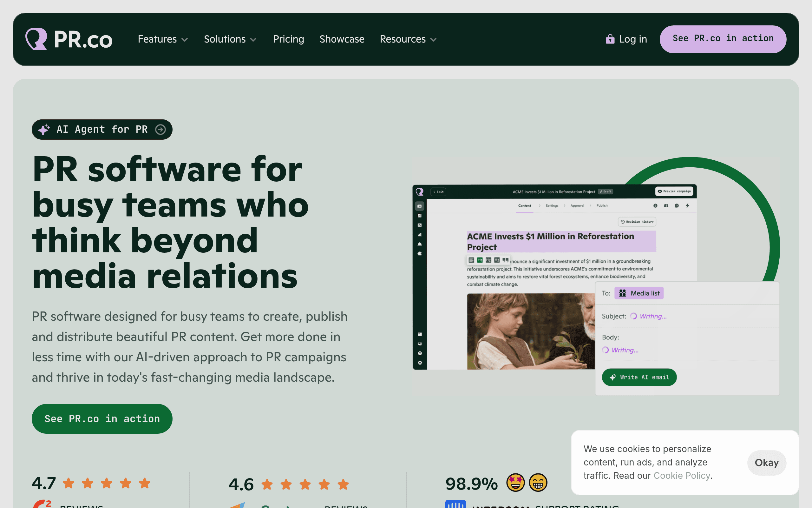Screen dimensions: 812x508
Task: Select the Approval step tab
Action: 577,206
